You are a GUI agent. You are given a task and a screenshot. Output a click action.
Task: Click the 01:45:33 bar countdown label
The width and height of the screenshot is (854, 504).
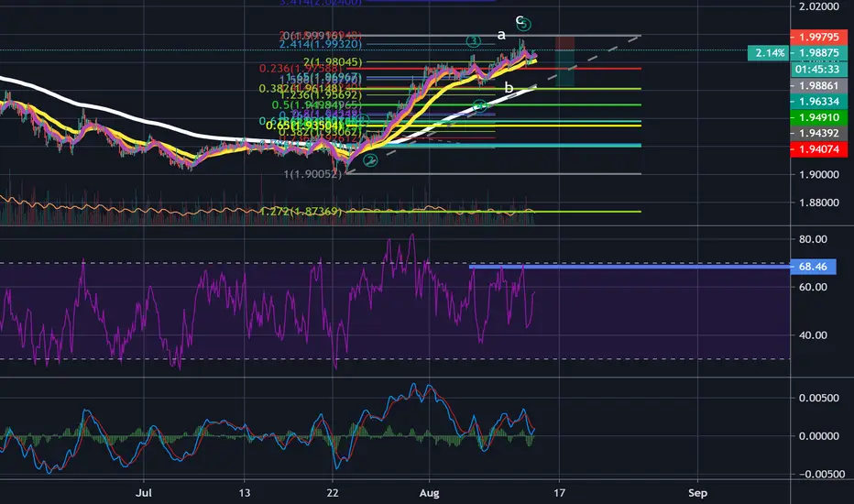tap(818, 70)
